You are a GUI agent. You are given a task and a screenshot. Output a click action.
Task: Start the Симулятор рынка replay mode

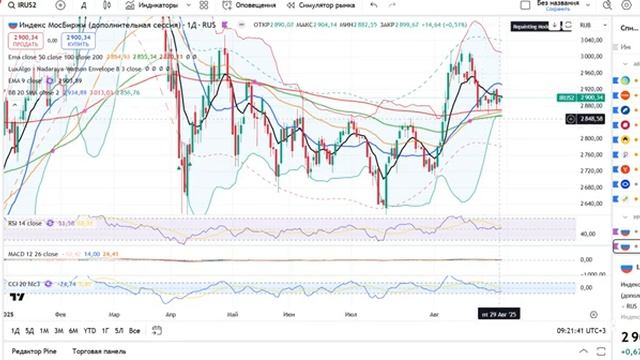[321, 5]
